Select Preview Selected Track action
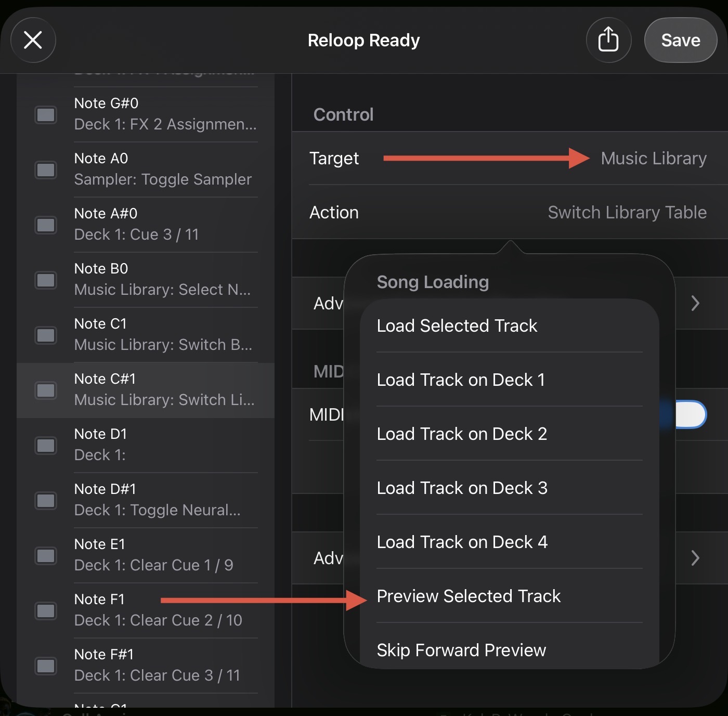This screenshot has width=728, height=716. pyautogui.click(x=468, y=596)
